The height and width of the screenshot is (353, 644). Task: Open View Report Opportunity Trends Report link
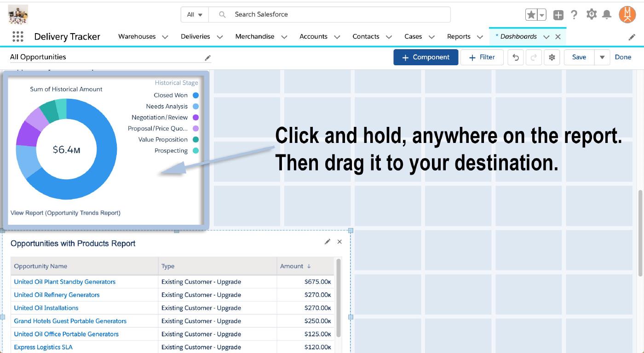(65, 213)
